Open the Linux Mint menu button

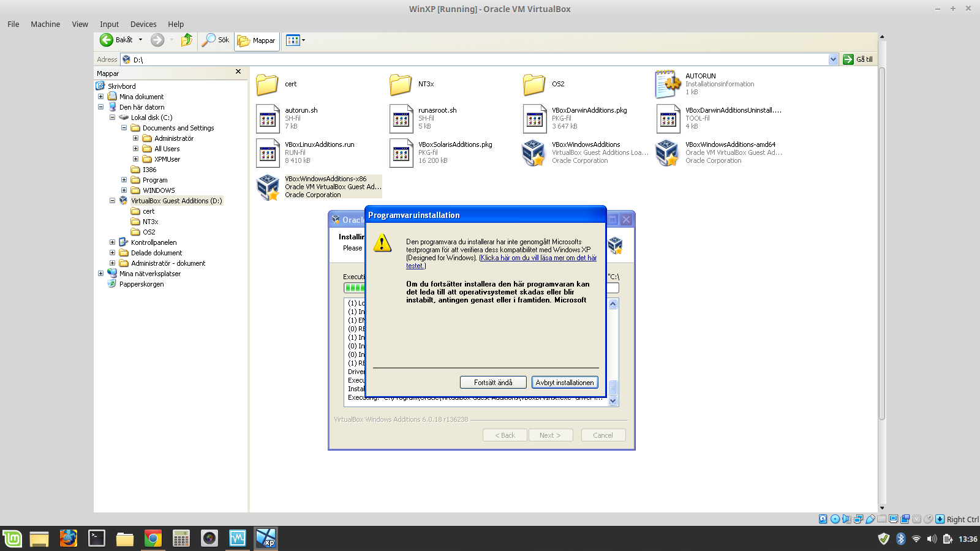12,539
